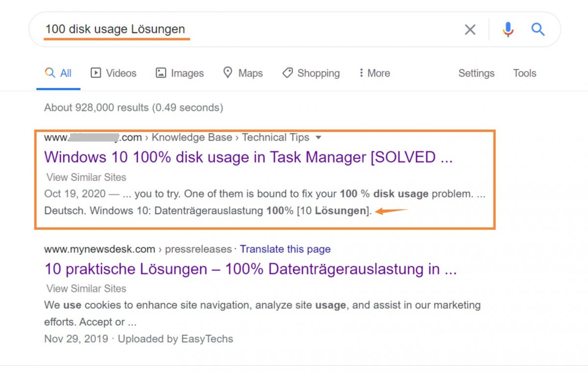Switch to the Images tab
The image size is (588, 372).
click(x=179, y=74)
